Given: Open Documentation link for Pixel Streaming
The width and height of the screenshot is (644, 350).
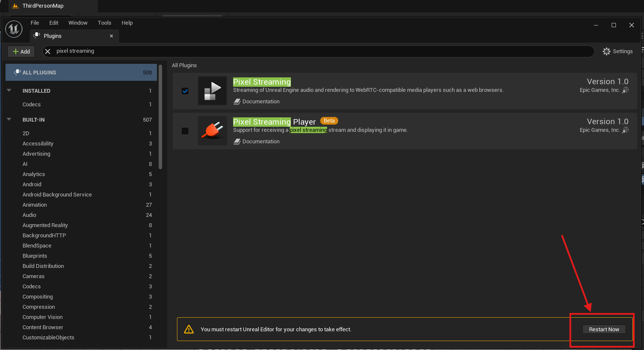Looking at the screenshot, I should 260,102.
